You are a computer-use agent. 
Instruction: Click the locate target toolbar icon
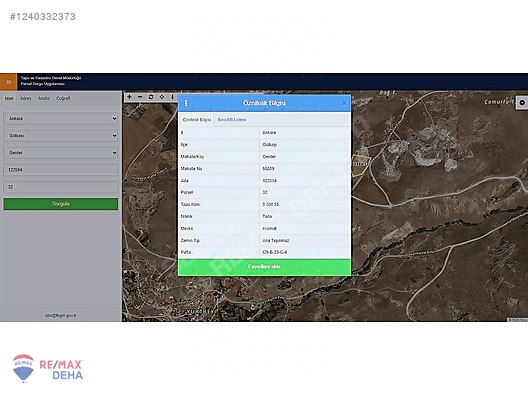click(x=162, y=97)
